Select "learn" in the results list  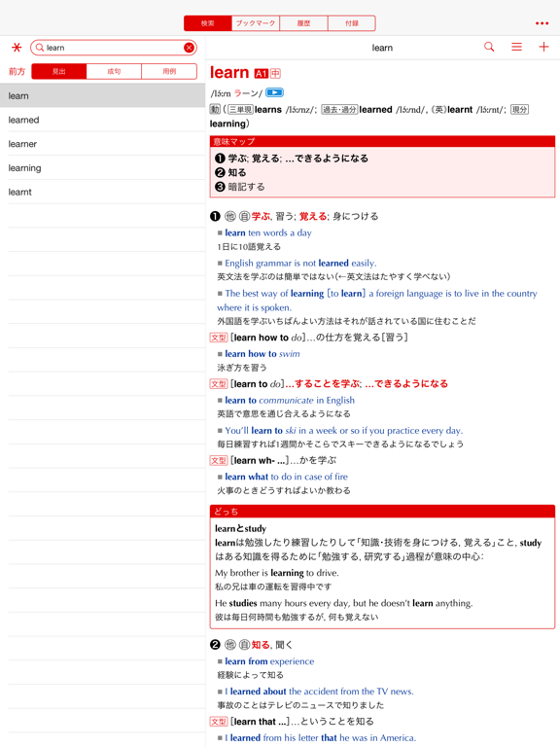[102, 95]
